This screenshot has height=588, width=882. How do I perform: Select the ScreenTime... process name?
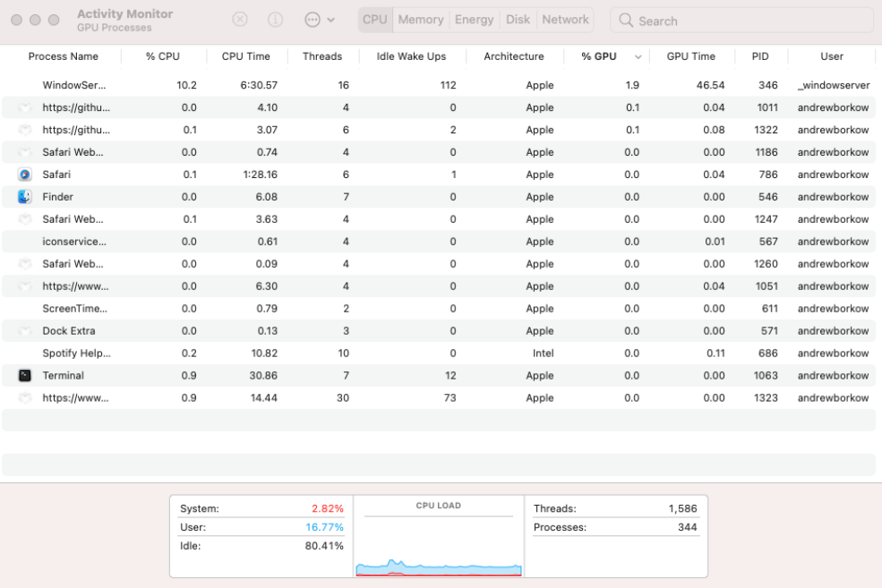(x=75, y=309)
